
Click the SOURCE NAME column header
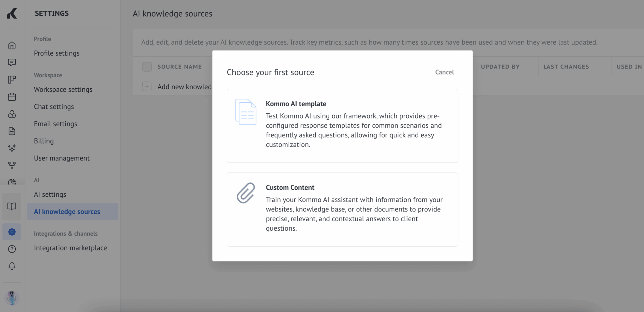pos(180,67)
